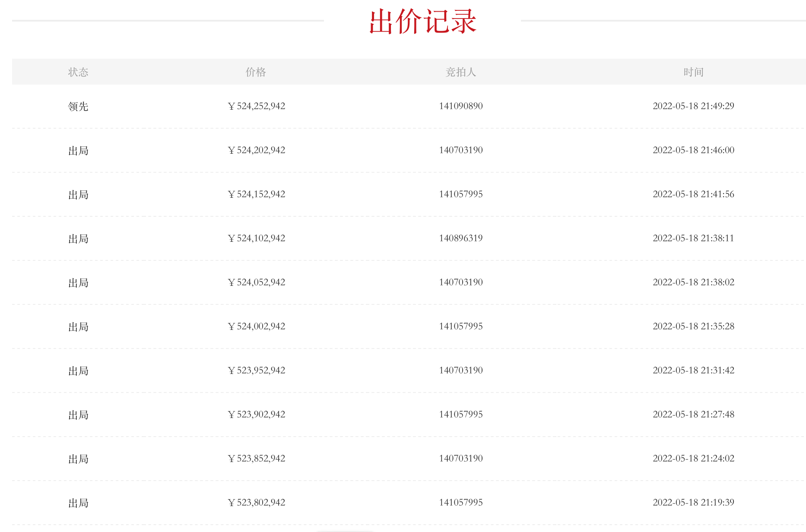Select the 领先 status in the first row
This screenshot has height=532, width=806.
pyautogui.click(x=78, y=106)
